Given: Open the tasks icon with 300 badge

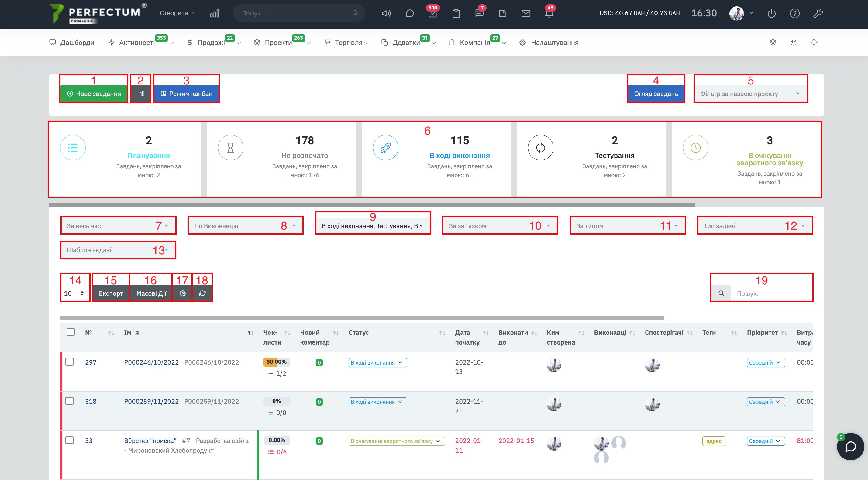Looking at the screenshot, I should tap(432, 13).
